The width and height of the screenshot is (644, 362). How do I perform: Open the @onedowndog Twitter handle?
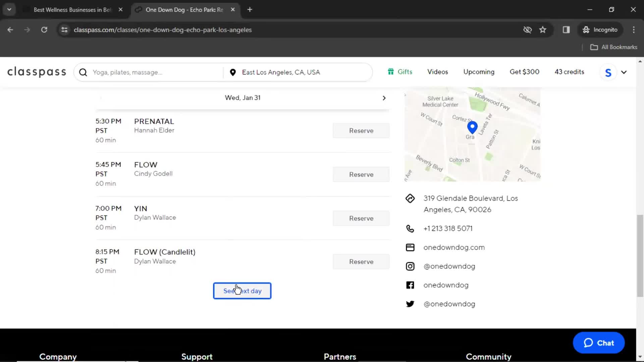tap(449, 304)
